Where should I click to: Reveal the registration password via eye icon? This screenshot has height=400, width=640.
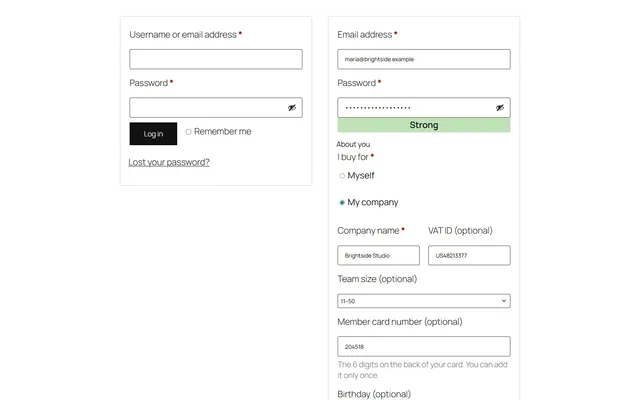click(x=500, y=108)
